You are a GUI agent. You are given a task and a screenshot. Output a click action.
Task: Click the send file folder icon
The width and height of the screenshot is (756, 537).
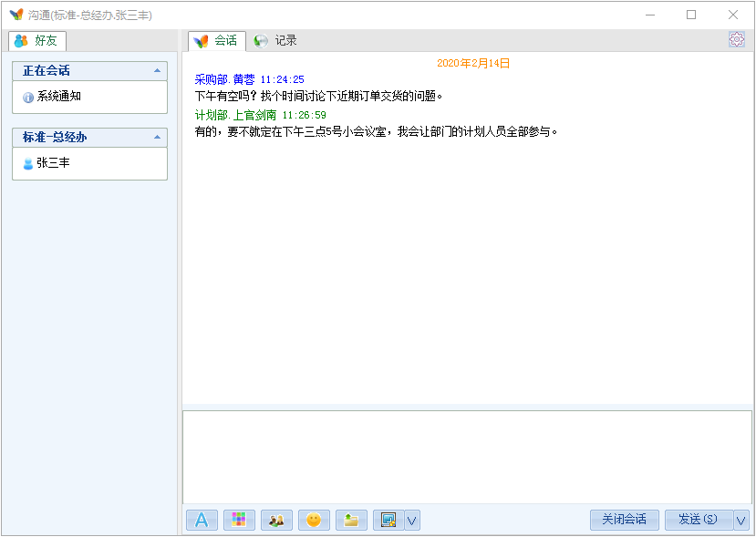351,520
